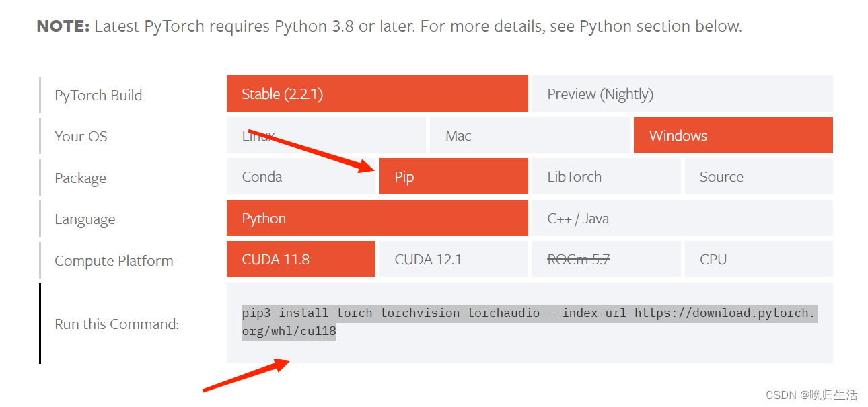Click the Package row label
The image size is (868, 407).
coord(80,178)
